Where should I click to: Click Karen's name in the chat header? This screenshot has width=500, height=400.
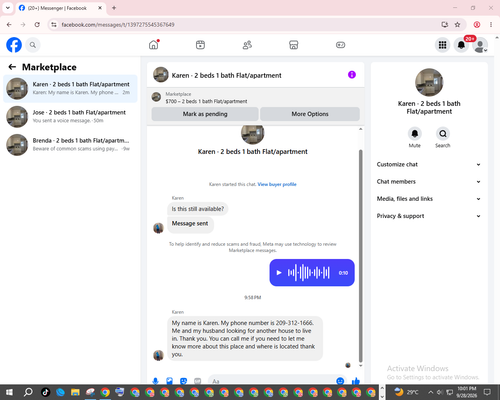click(x=226, y=76)
